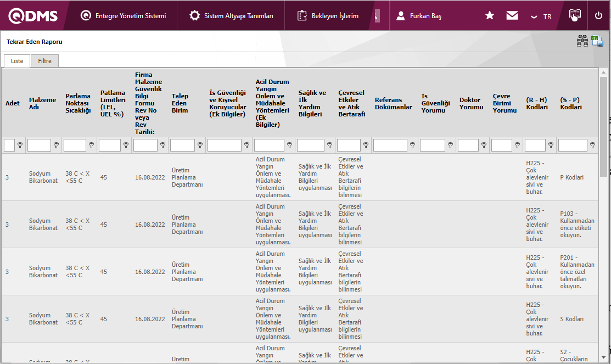
Task: Open filter options for (S - P) Kodlari column
Action: [x=592, y=145]
